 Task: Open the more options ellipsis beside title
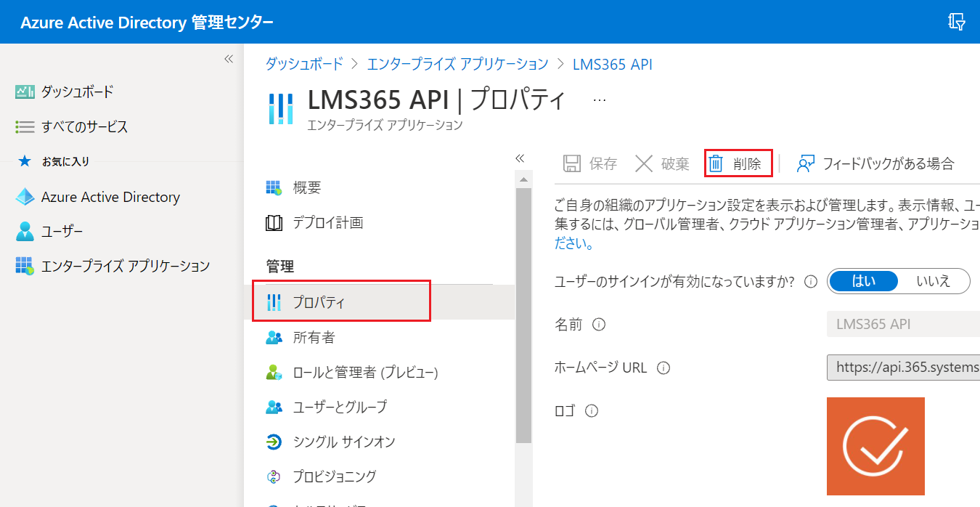[x=600, y=100]
